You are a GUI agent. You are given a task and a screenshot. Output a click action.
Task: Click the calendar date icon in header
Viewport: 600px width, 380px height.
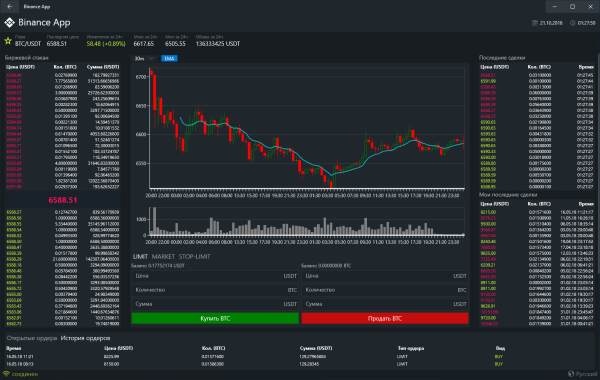[535, 23]
